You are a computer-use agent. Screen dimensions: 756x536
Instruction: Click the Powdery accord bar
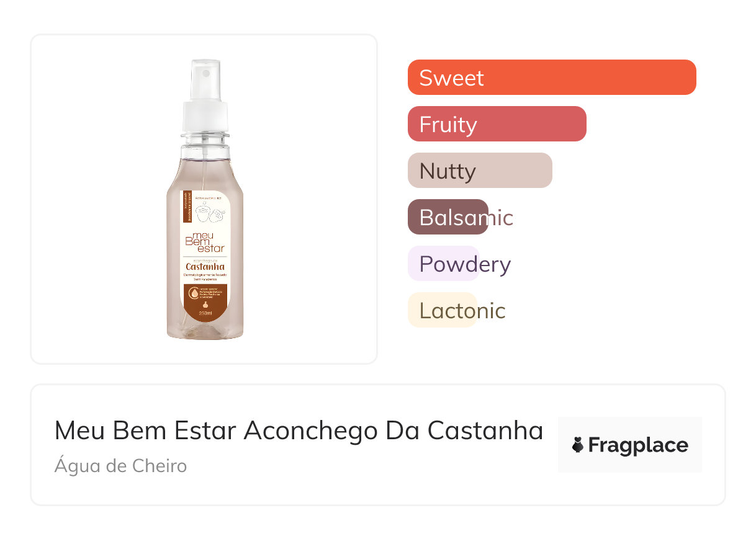click(443, 264)
